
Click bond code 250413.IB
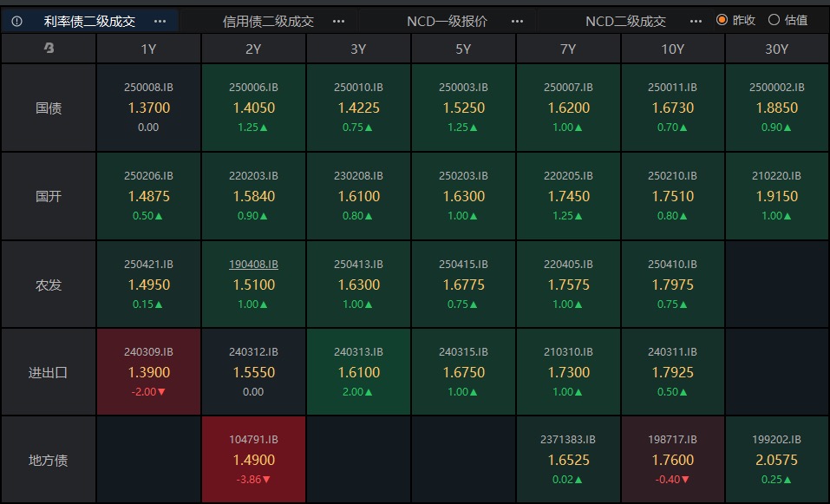[x=358, y=265]
